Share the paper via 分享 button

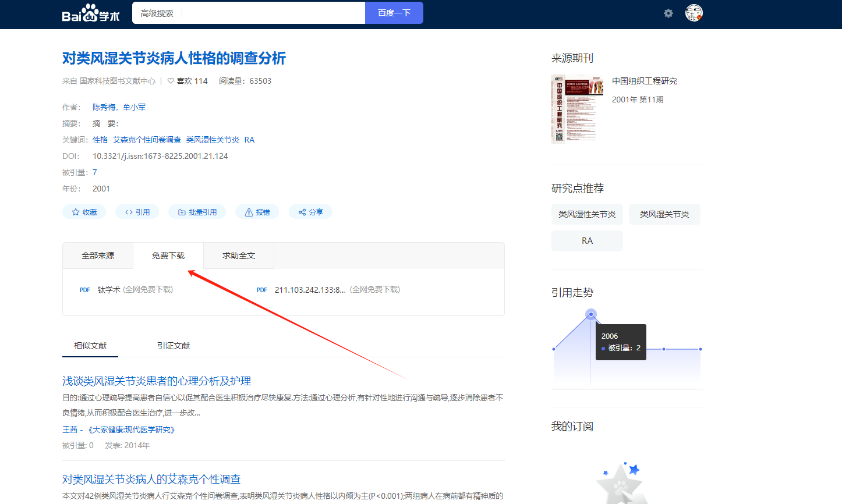tap(310, 212)
